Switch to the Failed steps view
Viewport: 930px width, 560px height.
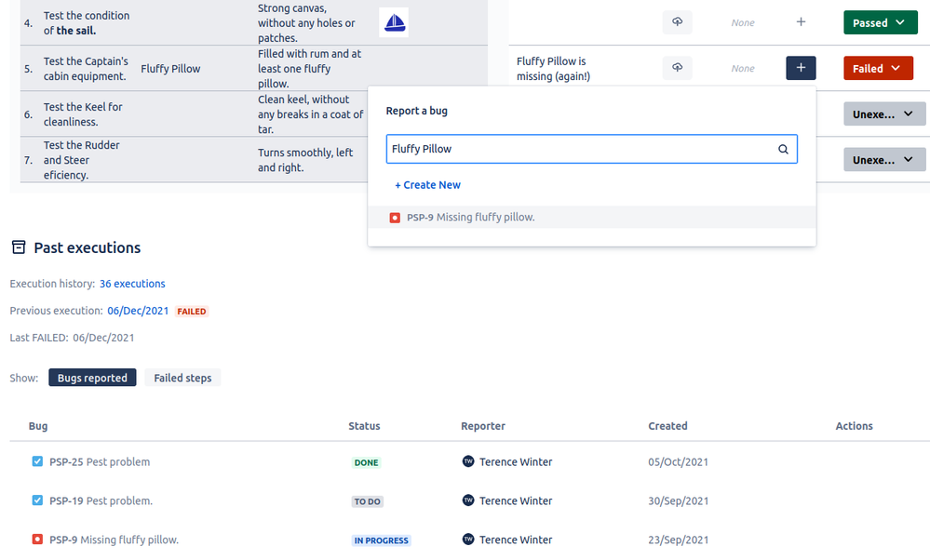(x=182, y=378)
